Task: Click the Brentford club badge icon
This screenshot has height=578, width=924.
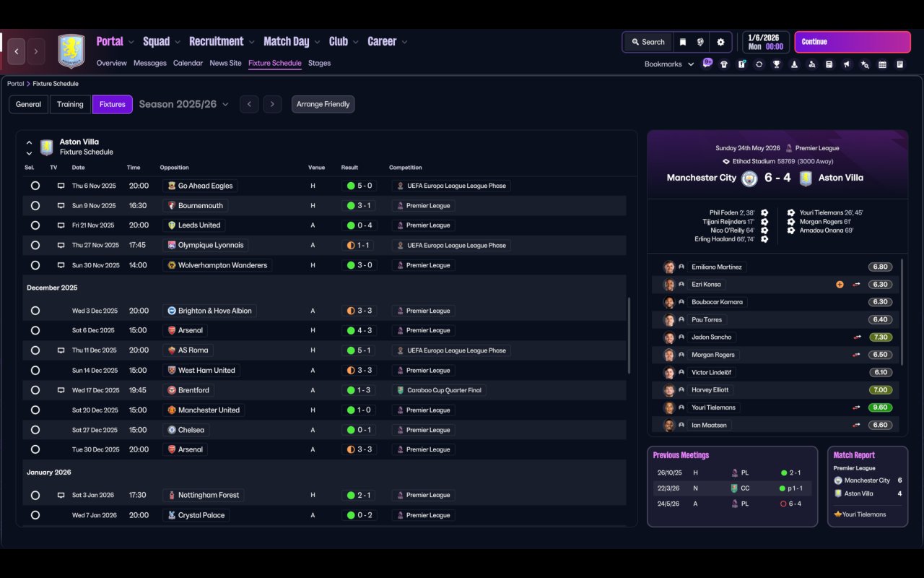Action: pyautogui.click(x=172, y=390)
